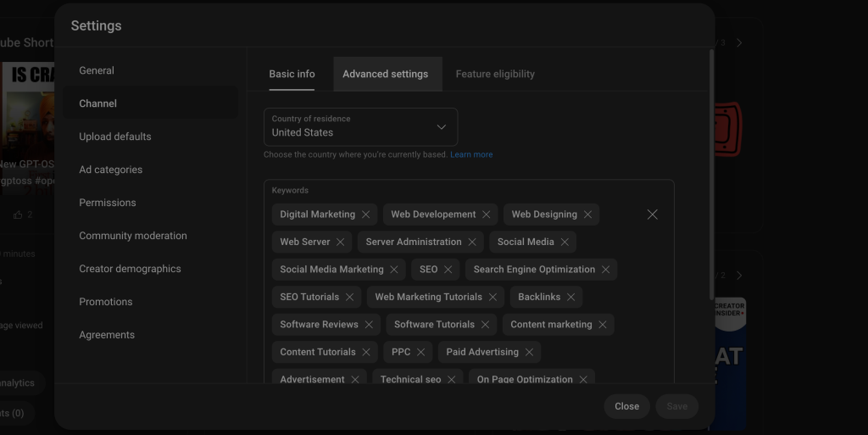Go to next card using top right chevron
868x435 pixels.
[x=739, y=42]
